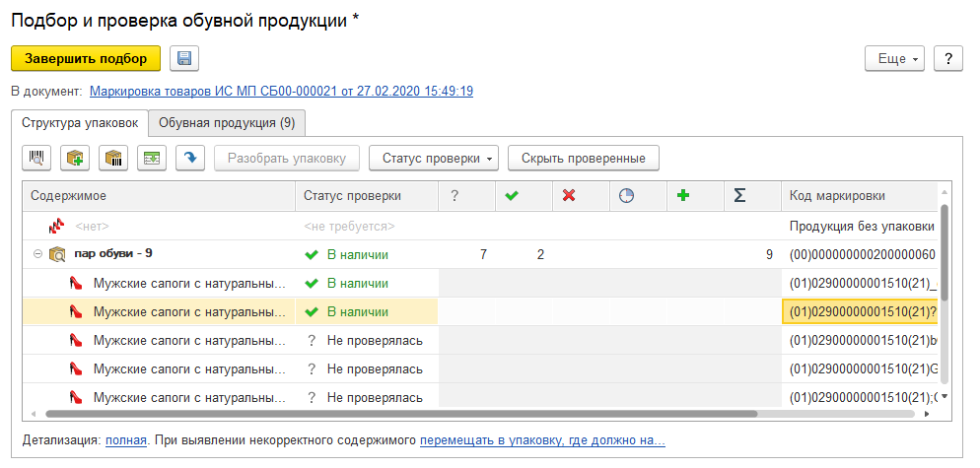The height and width of the screenshot is (468, 980).
Task: Click the add package icon
Action: [75, 158]
